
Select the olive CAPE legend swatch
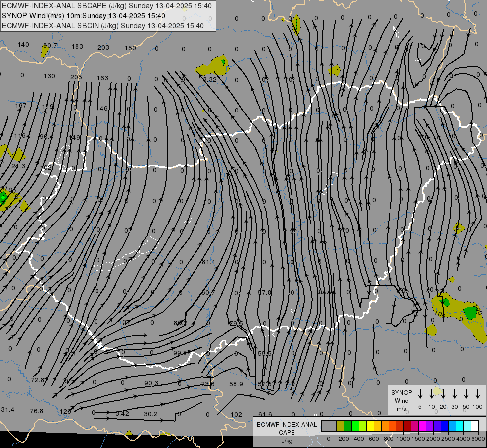click(340, 426)
